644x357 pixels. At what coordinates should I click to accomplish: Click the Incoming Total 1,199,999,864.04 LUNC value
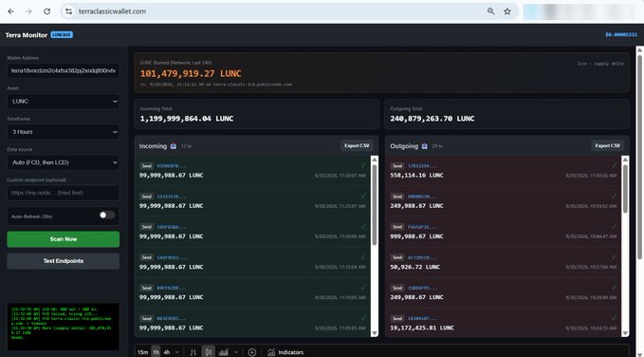tap(187, 119)
